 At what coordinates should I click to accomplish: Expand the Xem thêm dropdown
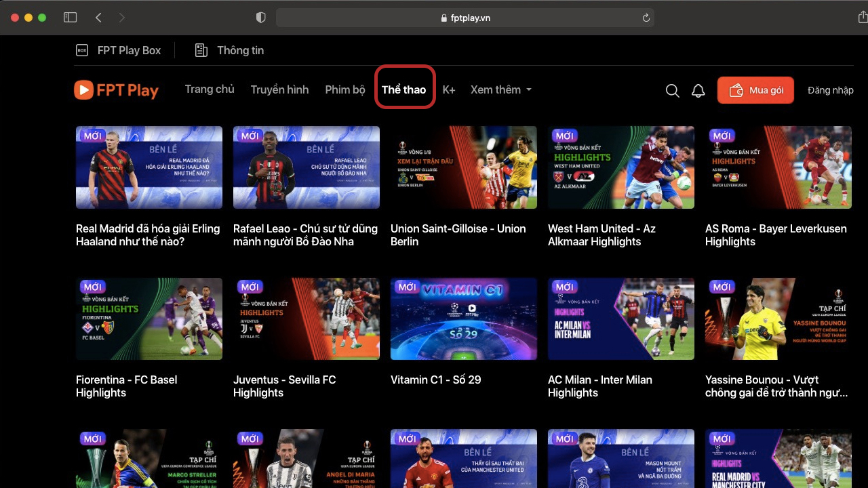(501, 89)
